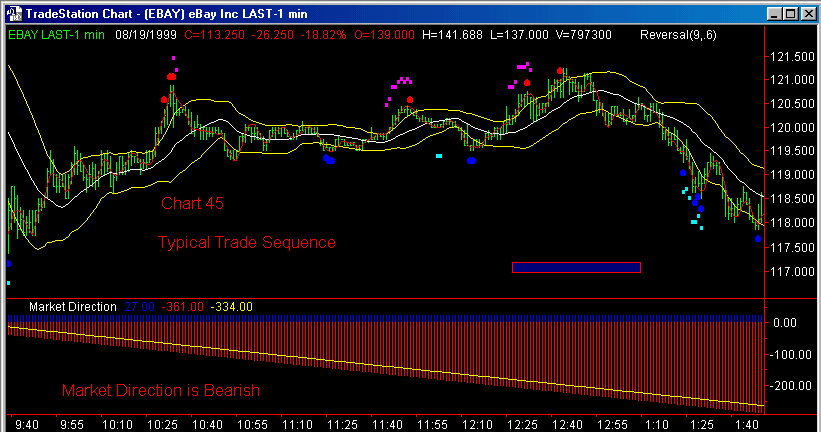The width and height of the screenshot is (821, 432).
Task: Minimize the TradeStation chart window
Action: click(x=775, y=14)
